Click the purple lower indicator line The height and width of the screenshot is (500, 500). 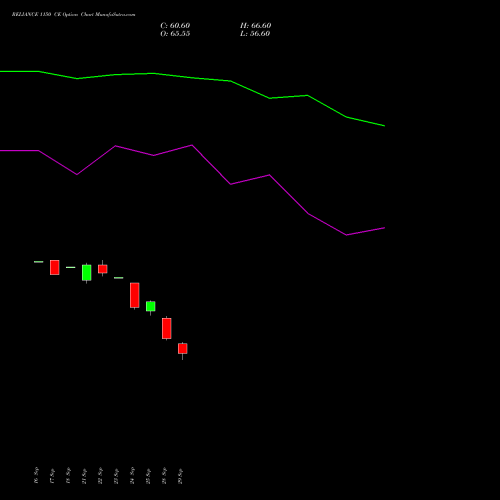tap(192, 146)
